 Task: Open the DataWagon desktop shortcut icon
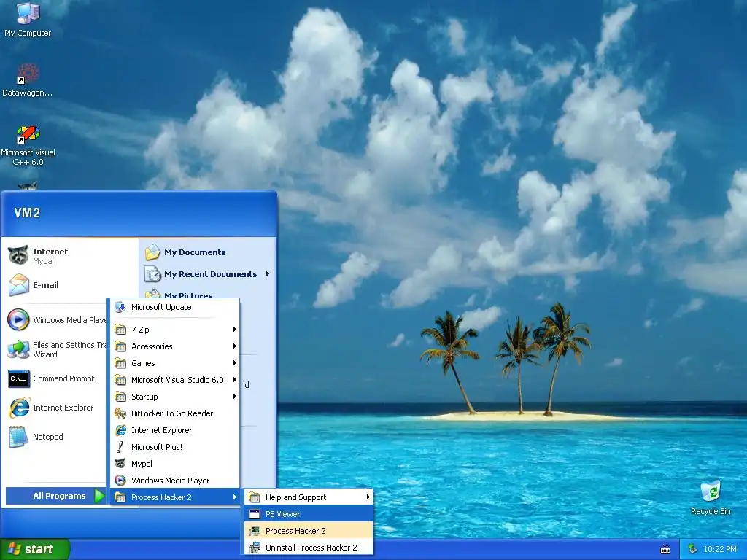(28, 74)
